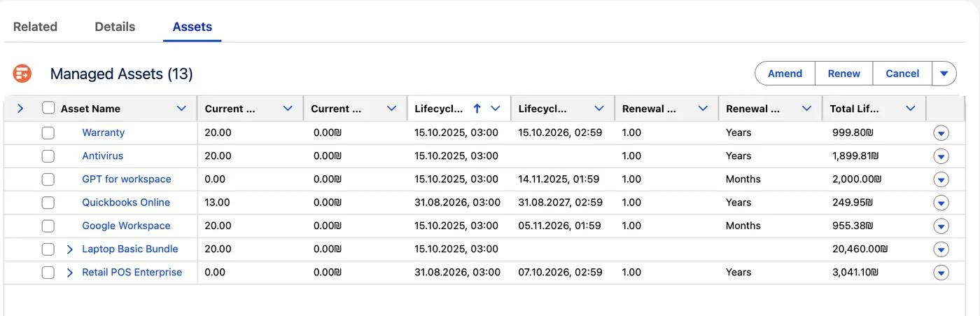Open the Retail POS Enterprise link

click(132, 273)
